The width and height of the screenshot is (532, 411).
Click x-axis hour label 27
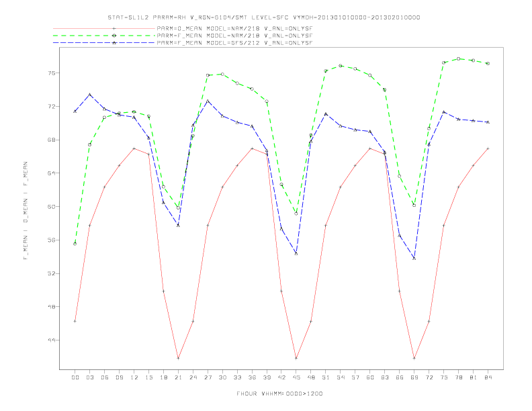coord(208,377)
